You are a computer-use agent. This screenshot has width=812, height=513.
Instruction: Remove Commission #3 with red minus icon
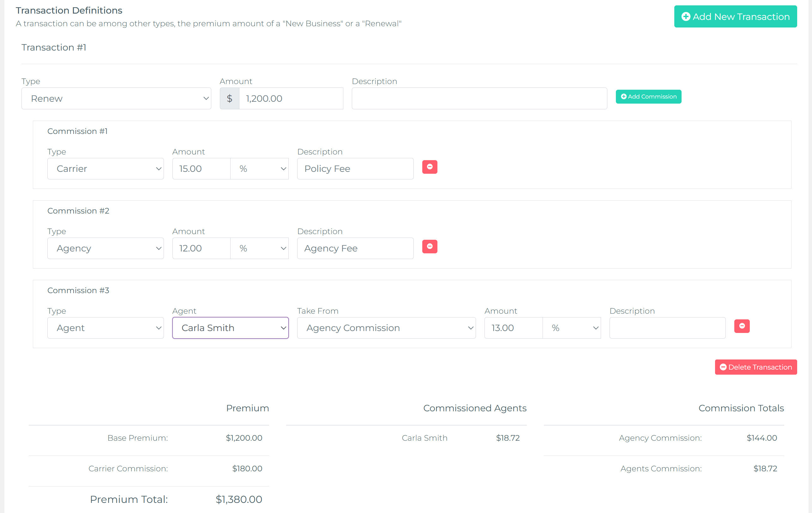[742, 326]
